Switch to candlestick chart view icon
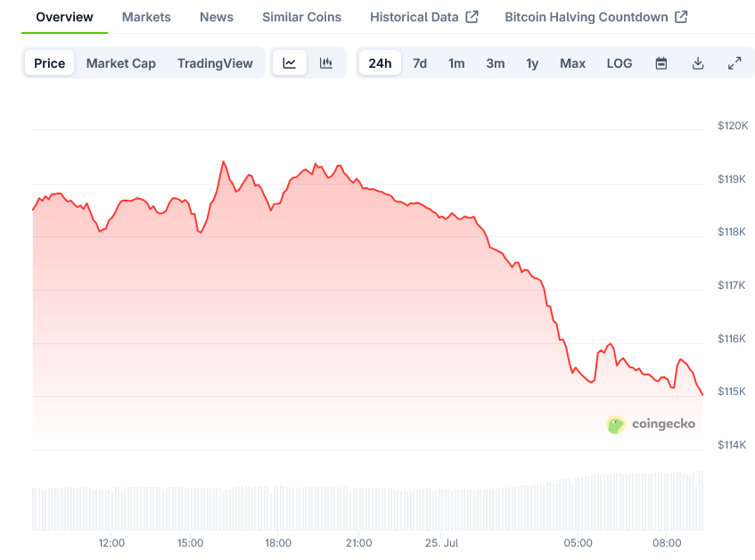 (326, 63)
